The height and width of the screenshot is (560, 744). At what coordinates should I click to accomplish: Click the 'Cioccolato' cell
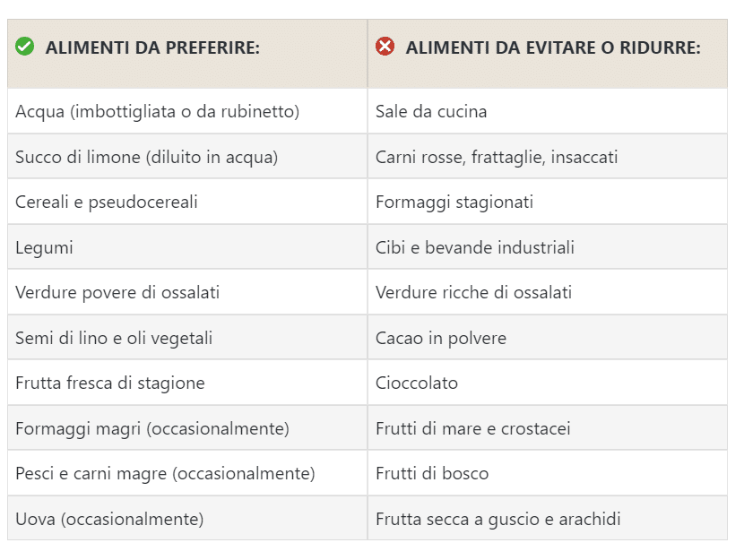click(548, 383)
